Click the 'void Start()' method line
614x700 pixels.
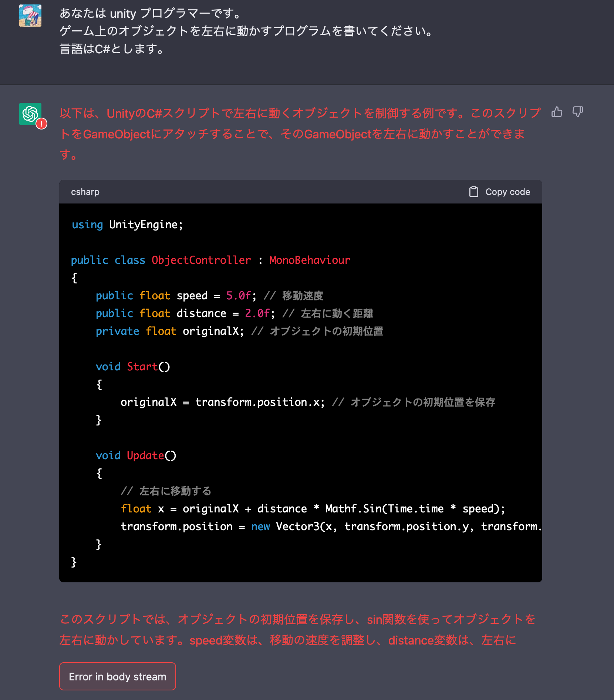[133, 367]
